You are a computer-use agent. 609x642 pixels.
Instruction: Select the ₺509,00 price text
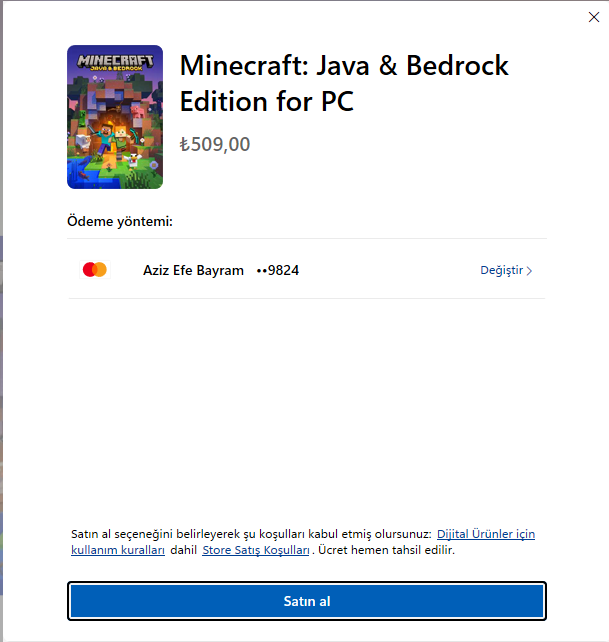click(x=215, y=144)
